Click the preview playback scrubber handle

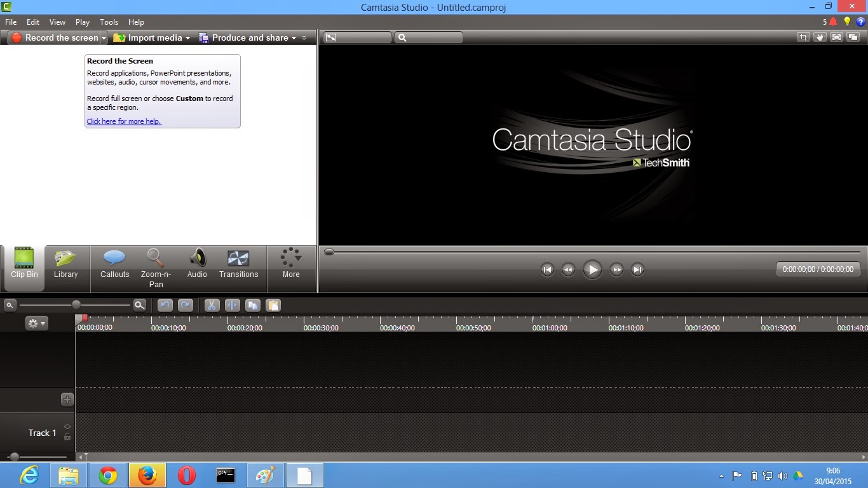pyautogui.click(x=329, y=252)
